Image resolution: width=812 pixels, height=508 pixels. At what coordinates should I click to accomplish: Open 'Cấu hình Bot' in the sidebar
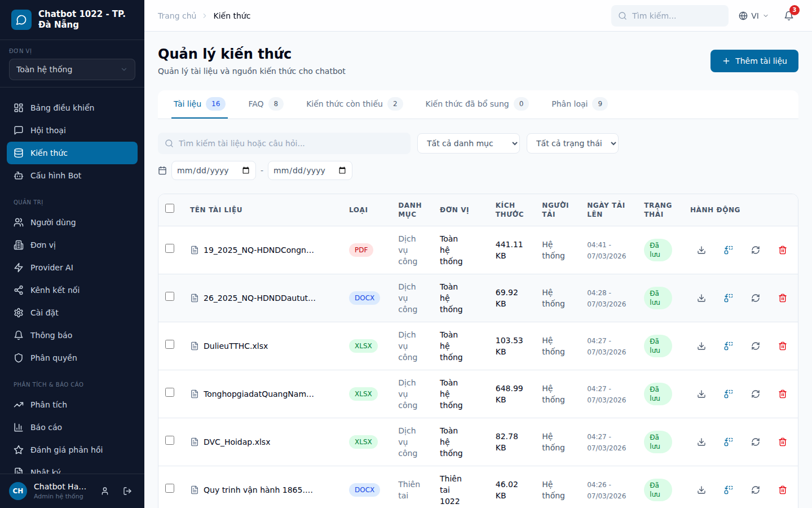tap(56, 176)
